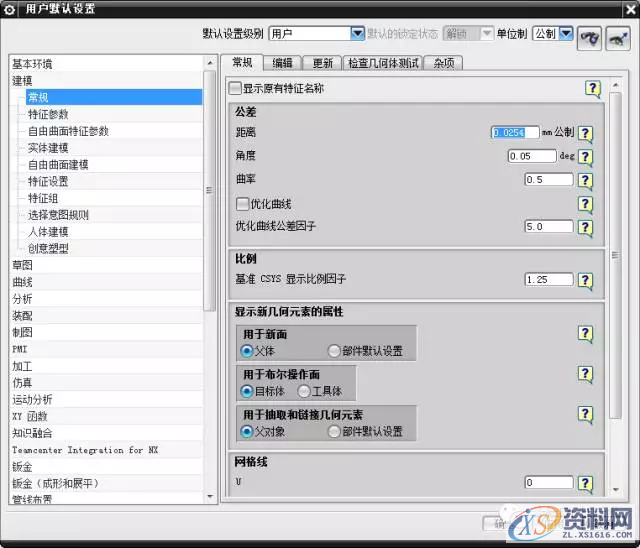Click the second tool icon at top right
Viewport: 640px width, 548px height.
[618, 39]
